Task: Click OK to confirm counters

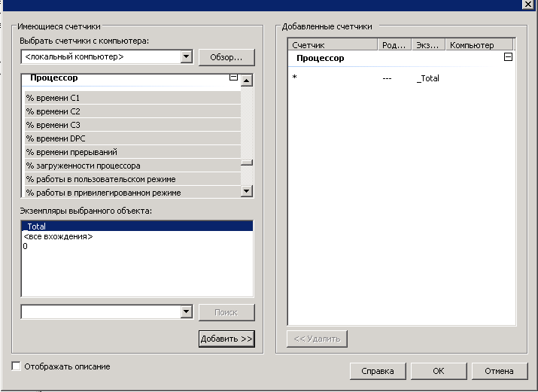Action: pyautogui.click(x=438, y=371)
